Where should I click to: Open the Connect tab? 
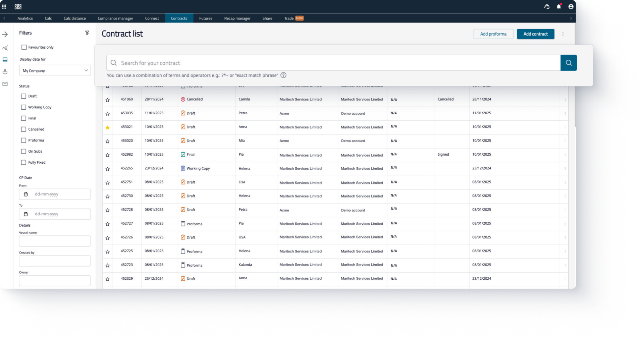click(x=152, y=18)
